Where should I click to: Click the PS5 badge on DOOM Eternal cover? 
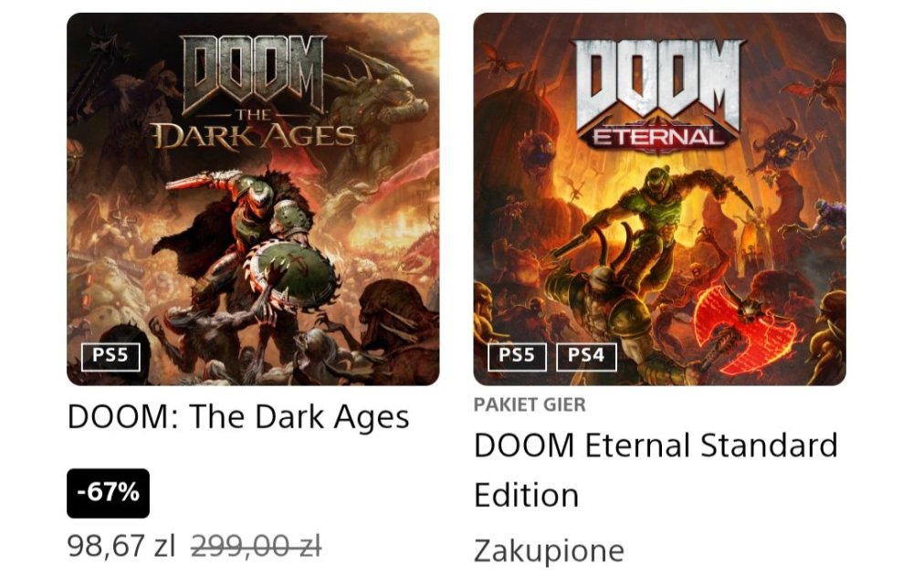(x=517, y=355)
